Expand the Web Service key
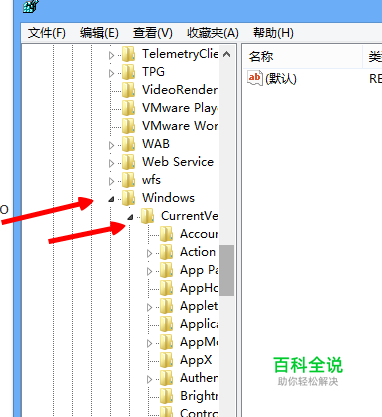This screenshot has width=382, height=417. click(x=112, y=163)
